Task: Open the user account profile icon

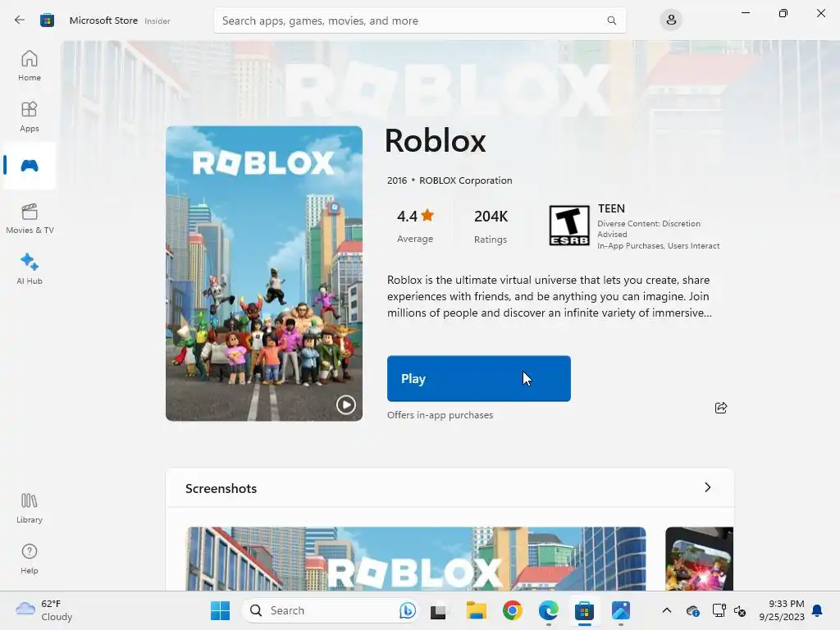Action: 671,21
